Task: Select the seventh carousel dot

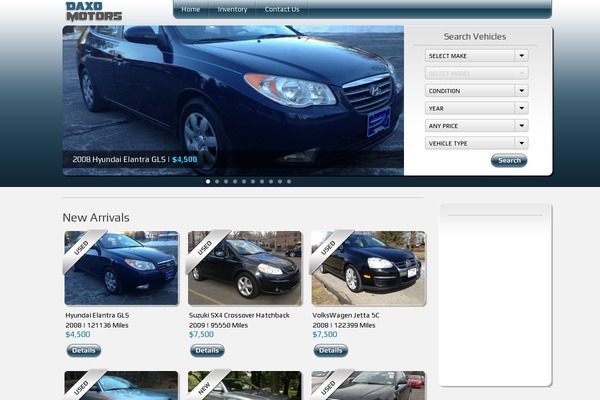Action: (x=262, y=181)
